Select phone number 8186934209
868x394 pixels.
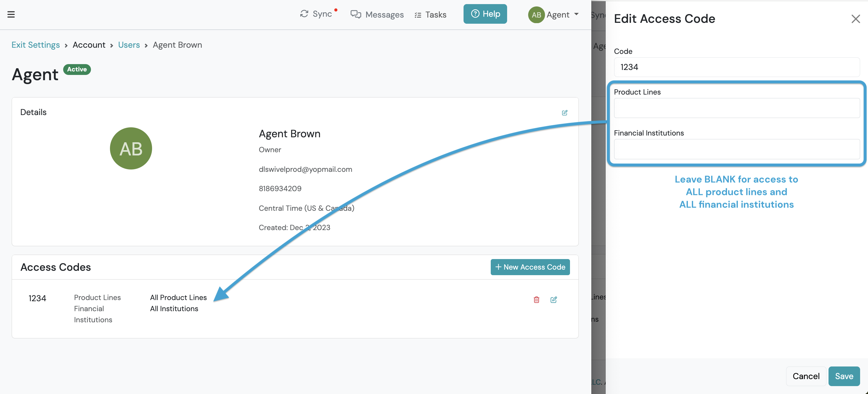pyautogui.click(x=280, y=189)
